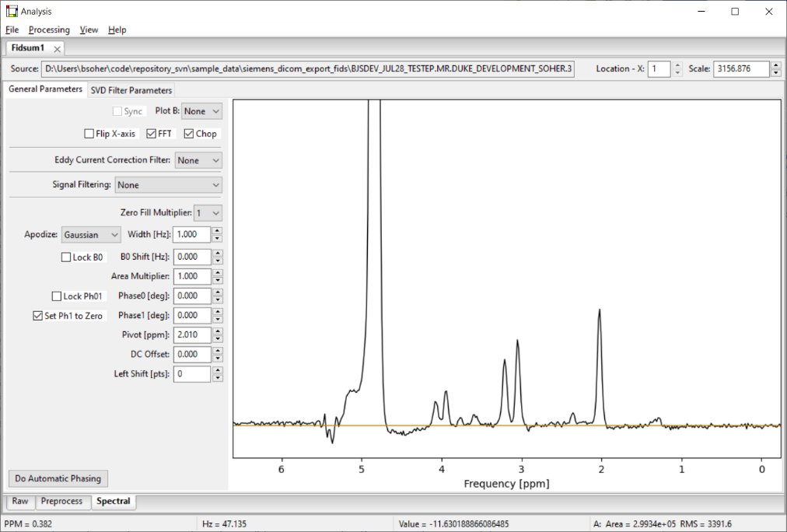This screenshot has height=532, width=787.
Task: Click Do Automatic Phasing button
Action: (58, 478)
